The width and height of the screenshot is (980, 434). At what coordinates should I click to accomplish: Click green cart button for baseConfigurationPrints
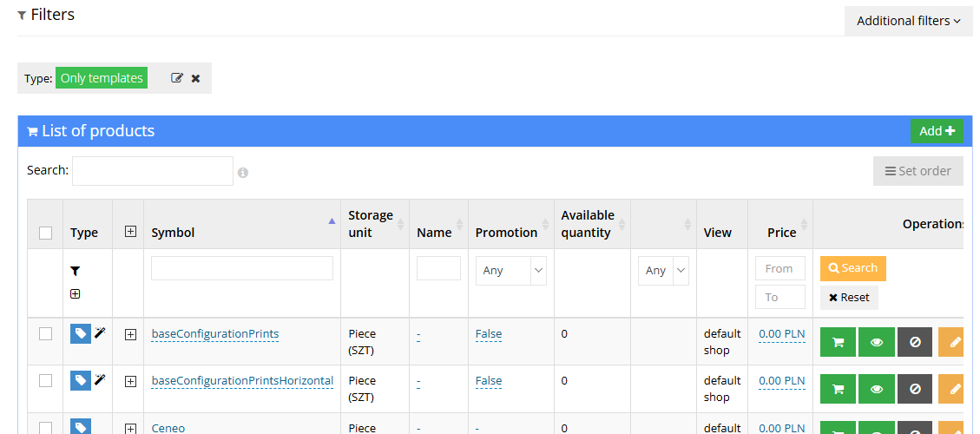839,342
